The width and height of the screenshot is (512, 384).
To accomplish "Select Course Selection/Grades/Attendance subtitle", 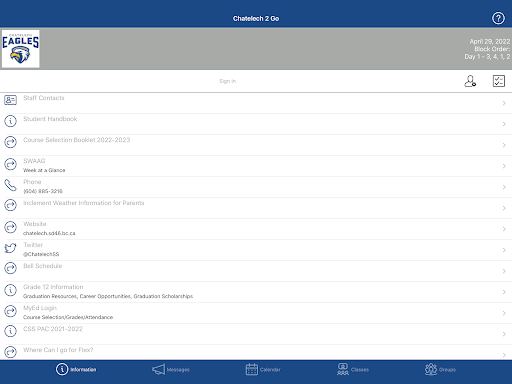I will pyautogui.click(x=68, y=317).
